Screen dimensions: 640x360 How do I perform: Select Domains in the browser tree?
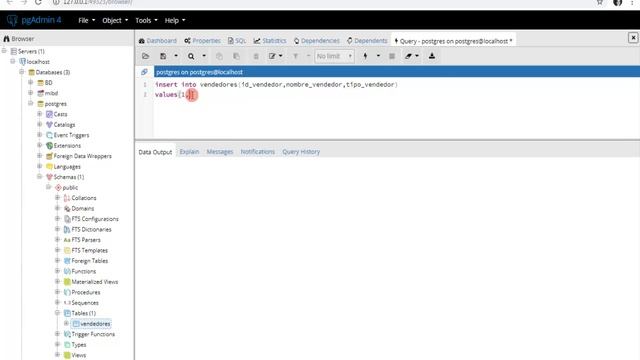pyautogui.click(x=82, y=209)
